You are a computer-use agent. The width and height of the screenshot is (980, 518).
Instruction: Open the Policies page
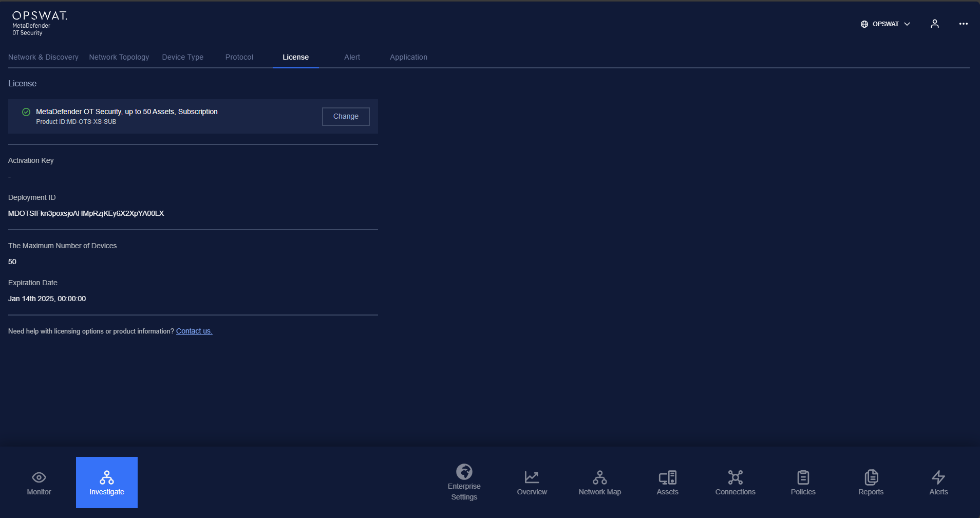[x=803, y=483]
